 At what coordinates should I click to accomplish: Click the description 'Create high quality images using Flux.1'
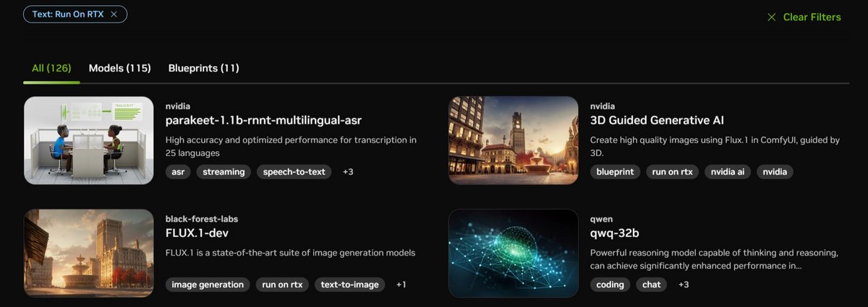pos(715,147)
